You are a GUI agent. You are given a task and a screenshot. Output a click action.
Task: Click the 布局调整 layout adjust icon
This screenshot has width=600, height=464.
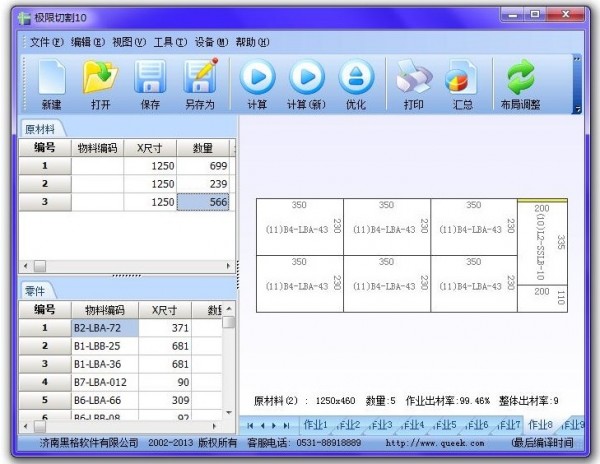[520, 84]
